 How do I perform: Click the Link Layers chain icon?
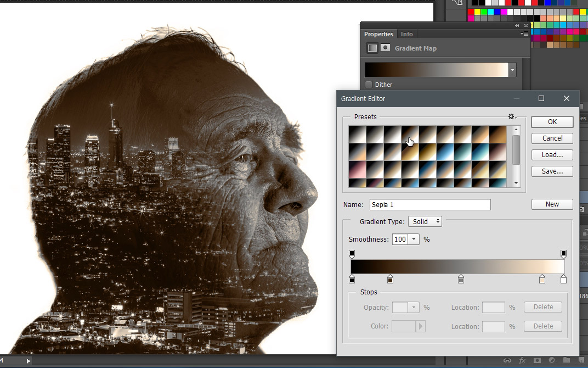(507, 360)
